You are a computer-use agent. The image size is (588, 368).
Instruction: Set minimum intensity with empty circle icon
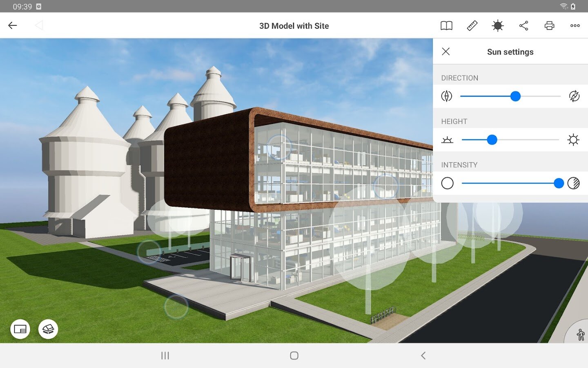(x=448, y=183)
